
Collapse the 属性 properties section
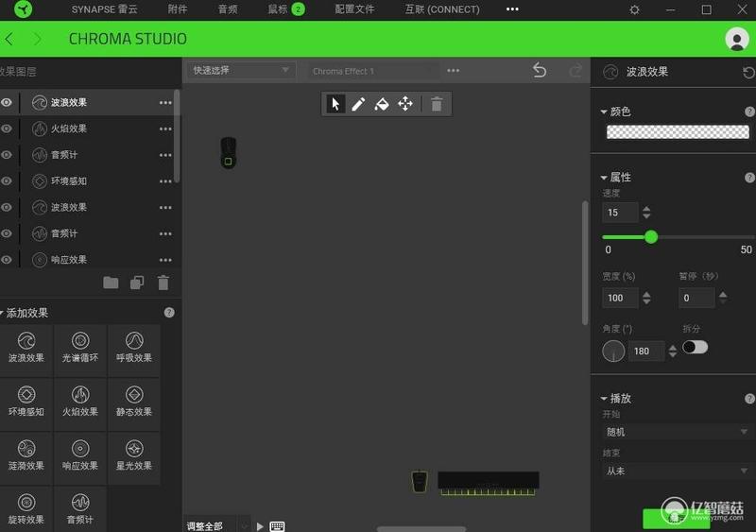point(604,178)
